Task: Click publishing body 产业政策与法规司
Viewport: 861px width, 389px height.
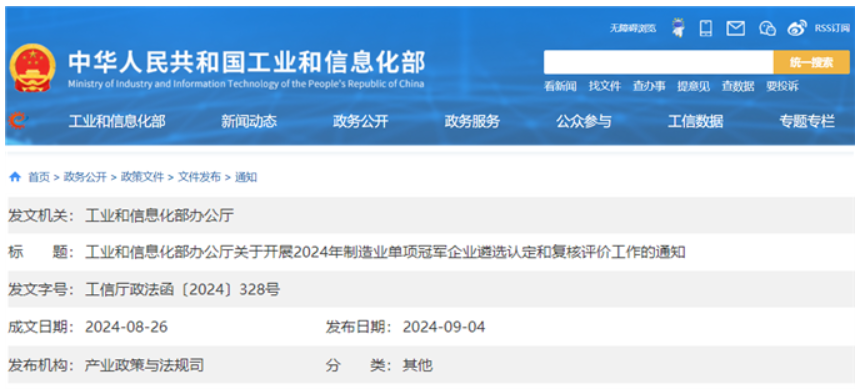Action: click(144, 365)
